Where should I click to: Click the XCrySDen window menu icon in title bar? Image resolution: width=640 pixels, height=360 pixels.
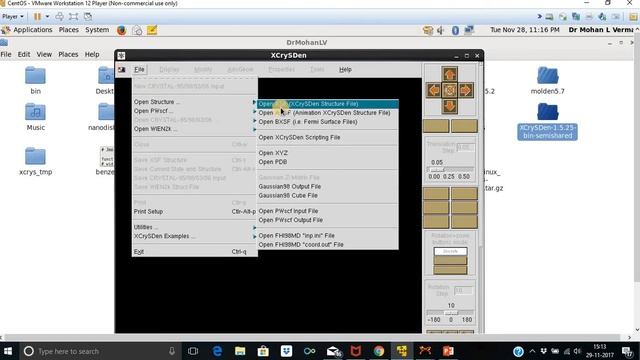coord(121,55)
